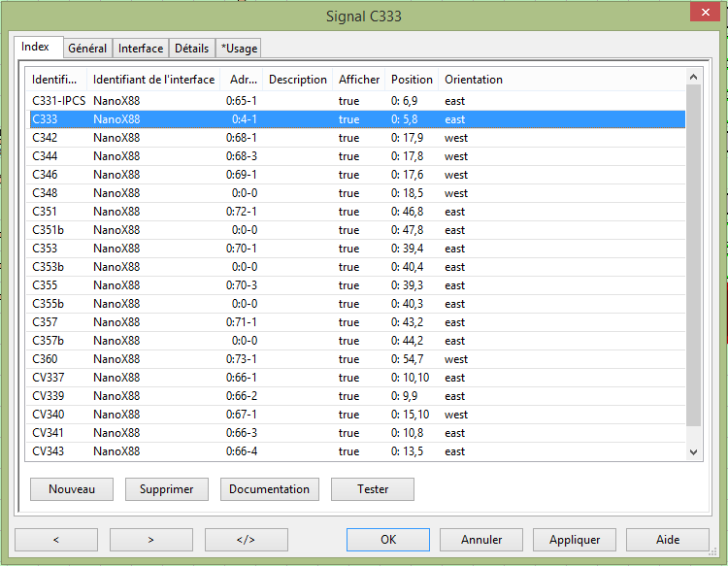Click the Tester button
Screen dimensions: 728x566
coord(373,489)
